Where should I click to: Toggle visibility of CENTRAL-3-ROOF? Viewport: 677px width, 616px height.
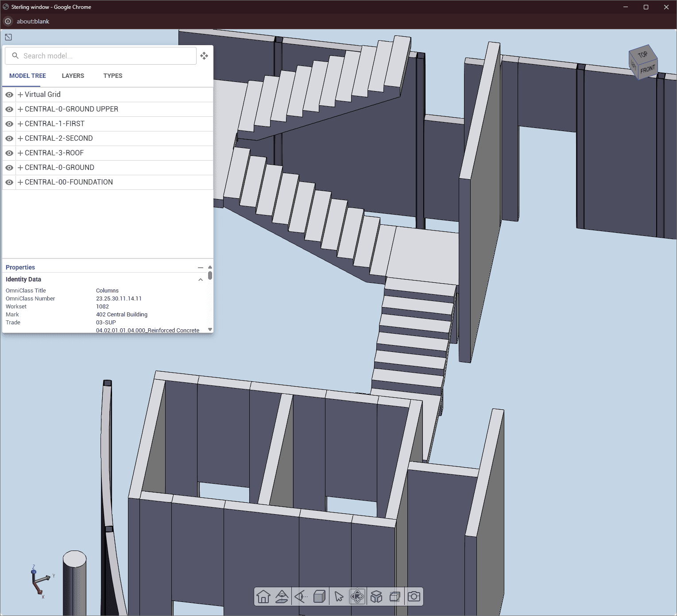click(9, 153)
